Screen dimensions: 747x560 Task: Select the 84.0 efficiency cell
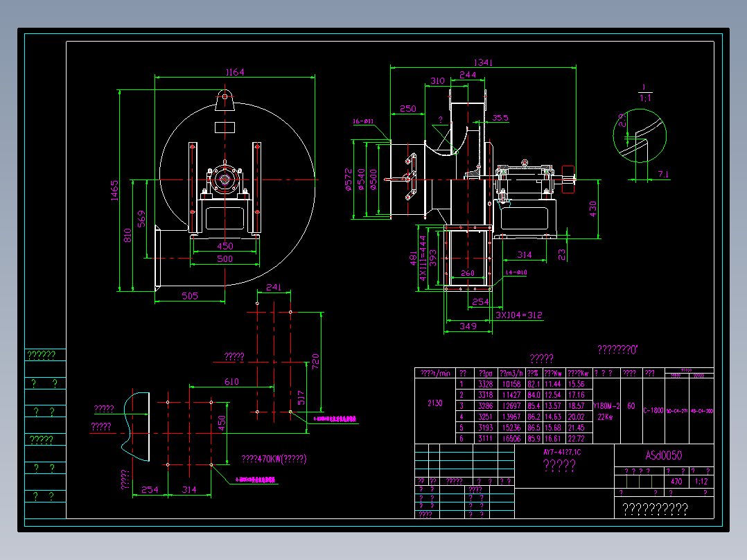point(534,395)
